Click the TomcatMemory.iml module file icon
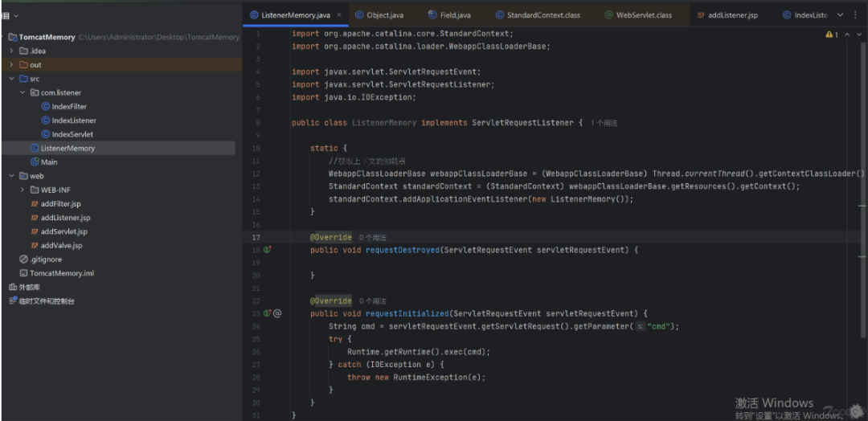 coord(23,272)
